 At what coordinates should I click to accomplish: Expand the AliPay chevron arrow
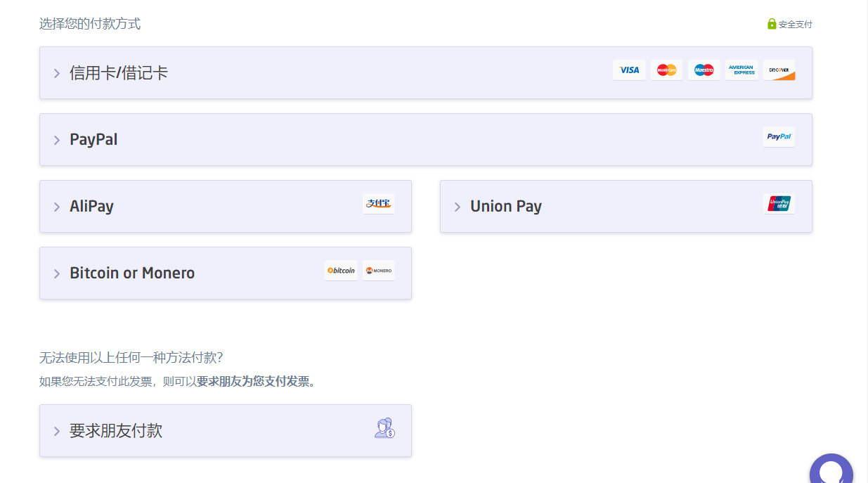[57, 207]
